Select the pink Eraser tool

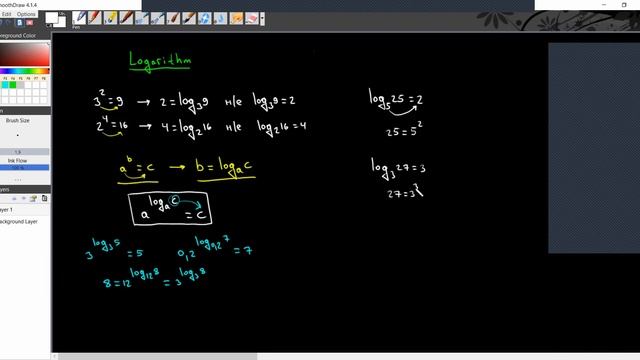(x=252, y=18)
